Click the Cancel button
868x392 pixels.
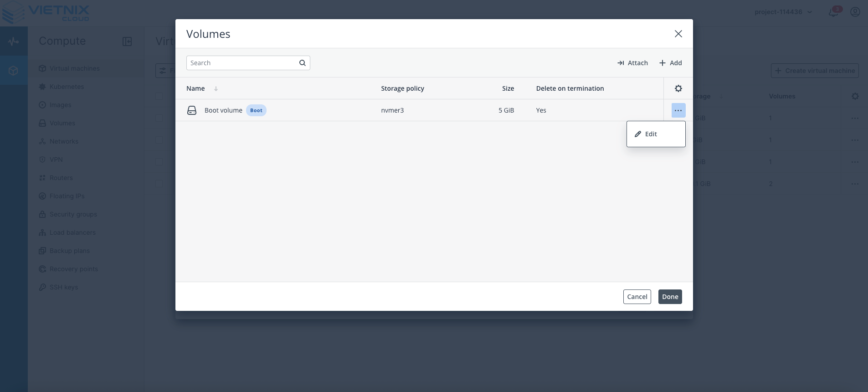click(637, 297)
